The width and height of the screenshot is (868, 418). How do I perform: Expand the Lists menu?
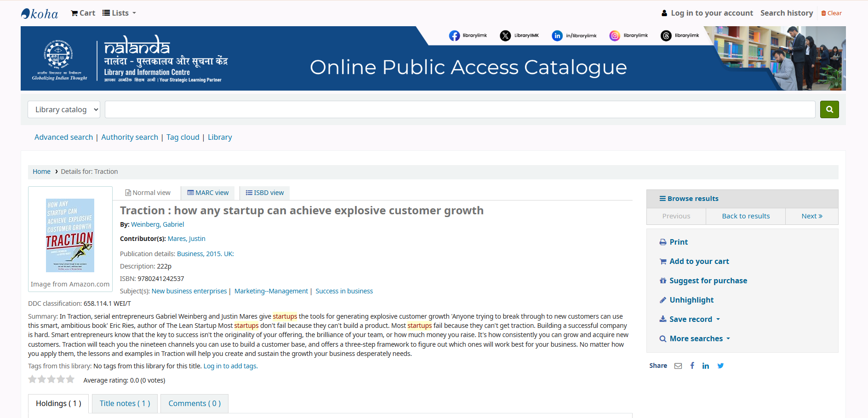120,13
